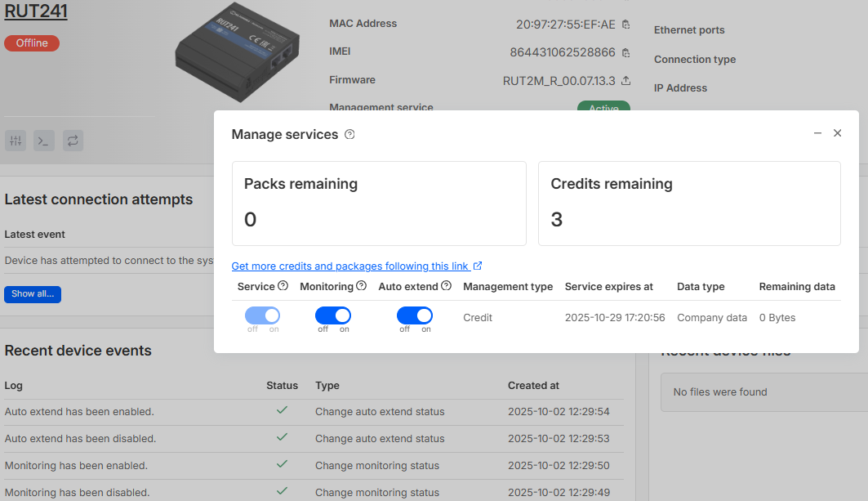Viewport: 868px width, 501px height.
Task: Open the command line terminal icon
Action: click(x=44, y=141)
